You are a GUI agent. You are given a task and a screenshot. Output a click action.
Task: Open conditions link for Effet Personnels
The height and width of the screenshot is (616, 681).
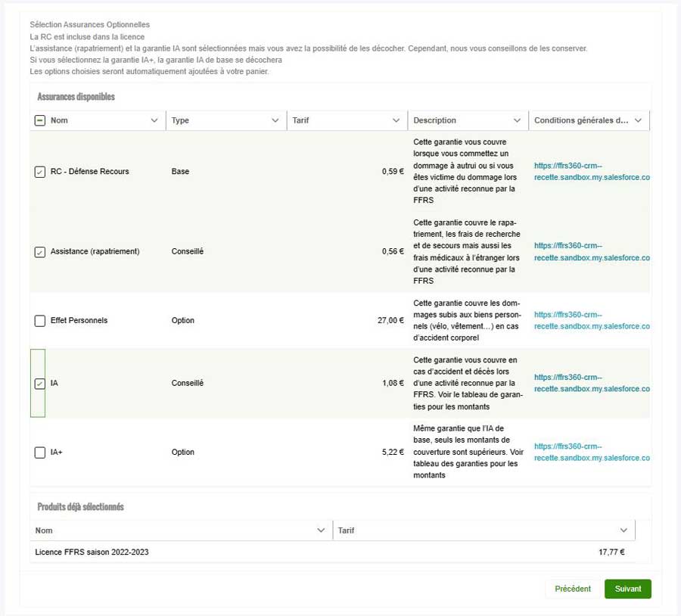click(592, 320)
